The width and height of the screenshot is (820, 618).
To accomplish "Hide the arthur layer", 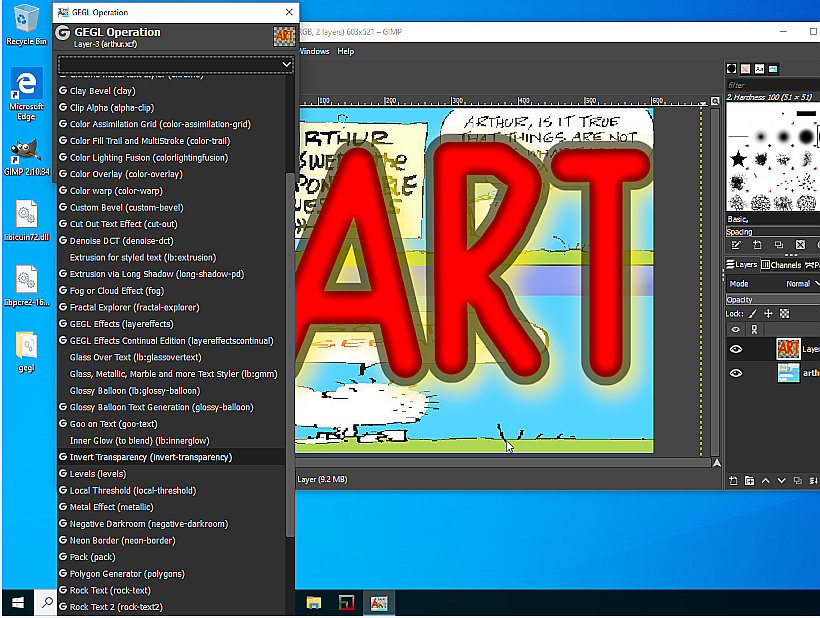I will 736,373.
